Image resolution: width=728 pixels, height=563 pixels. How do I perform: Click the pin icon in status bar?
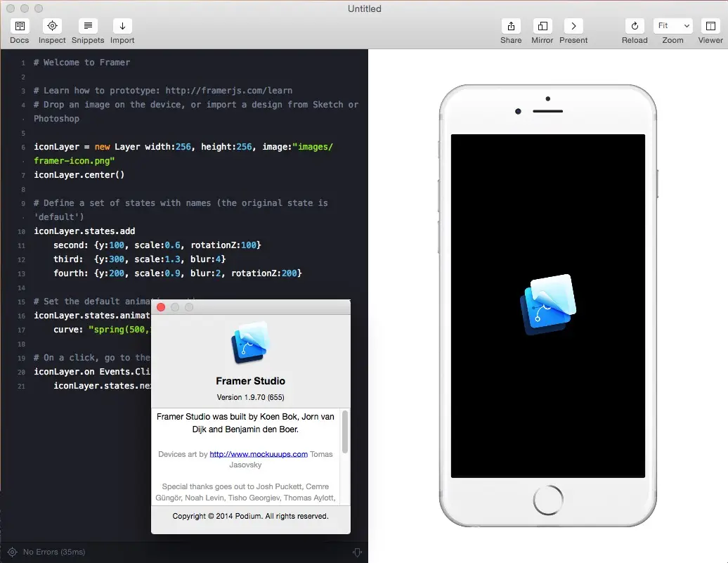(356, 552)
